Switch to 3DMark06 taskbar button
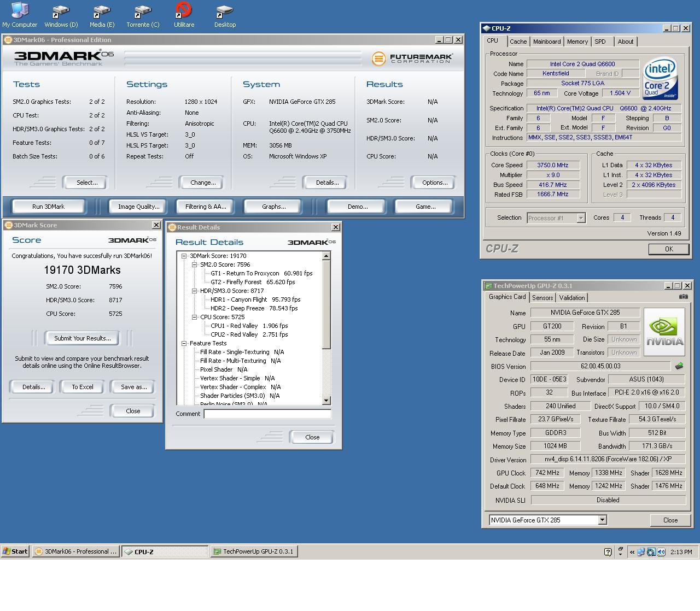The height and width of the screenshot is (611, 700). pos(76,551)
